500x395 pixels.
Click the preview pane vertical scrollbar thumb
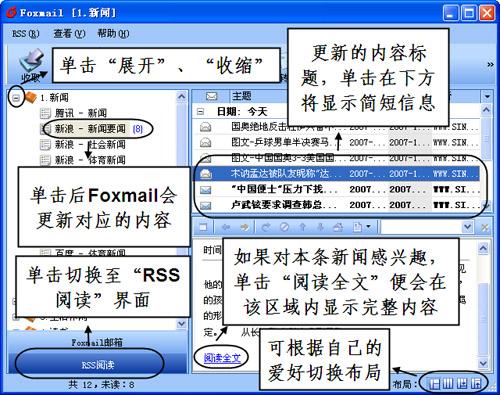pos(482,319)
